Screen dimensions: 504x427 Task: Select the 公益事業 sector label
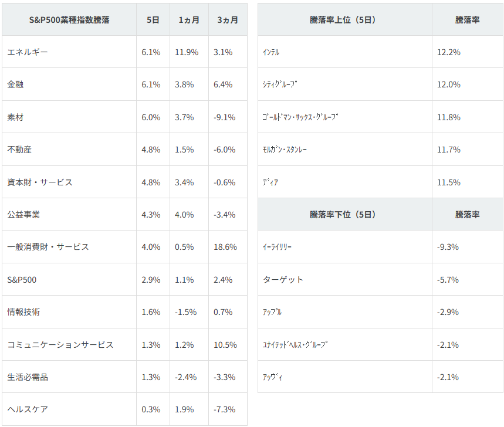[23, 215]
